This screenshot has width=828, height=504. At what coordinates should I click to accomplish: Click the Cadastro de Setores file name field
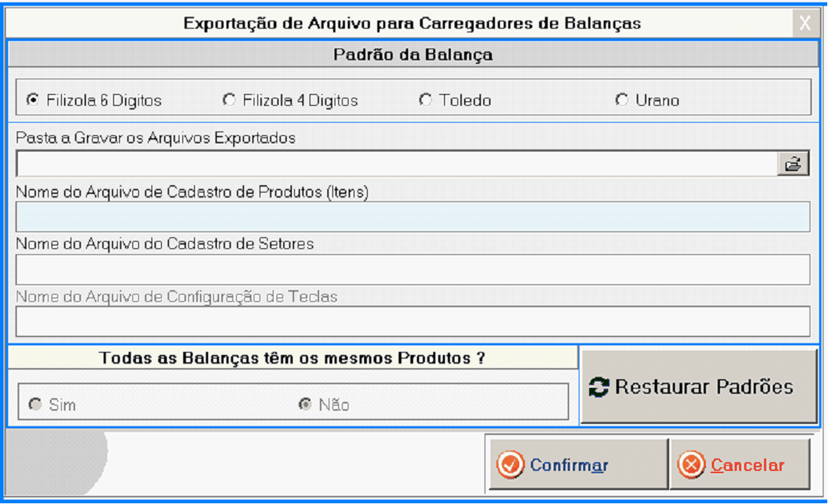click(x=412, y=270)
